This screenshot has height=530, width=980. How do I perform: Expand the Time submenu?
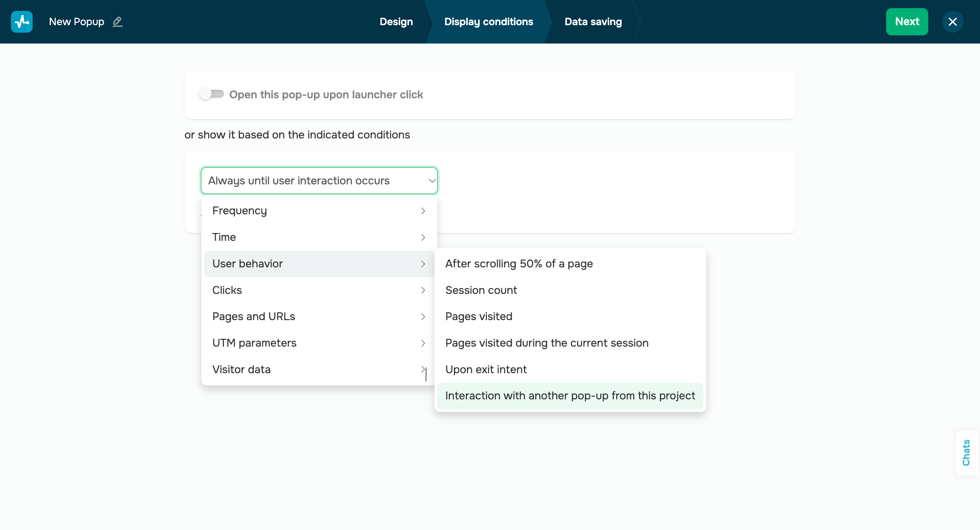click(319, 237)
